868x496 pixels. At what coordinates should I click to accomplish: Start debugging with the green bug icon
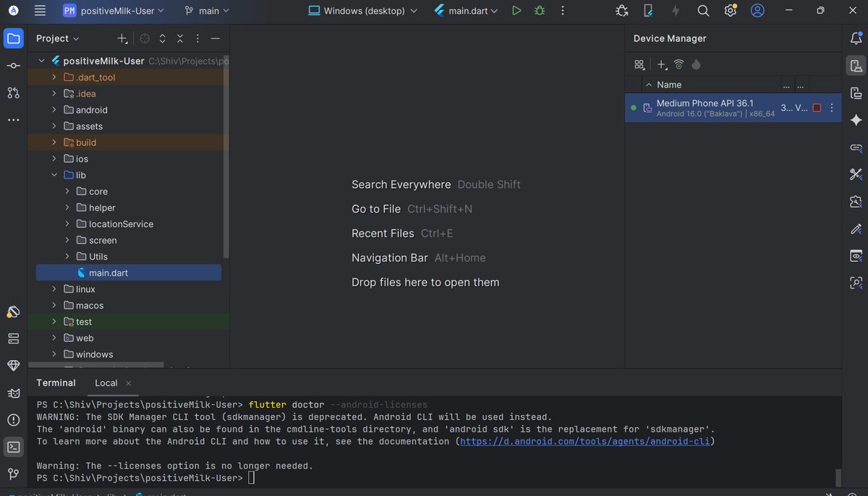(x=539, y=11)
